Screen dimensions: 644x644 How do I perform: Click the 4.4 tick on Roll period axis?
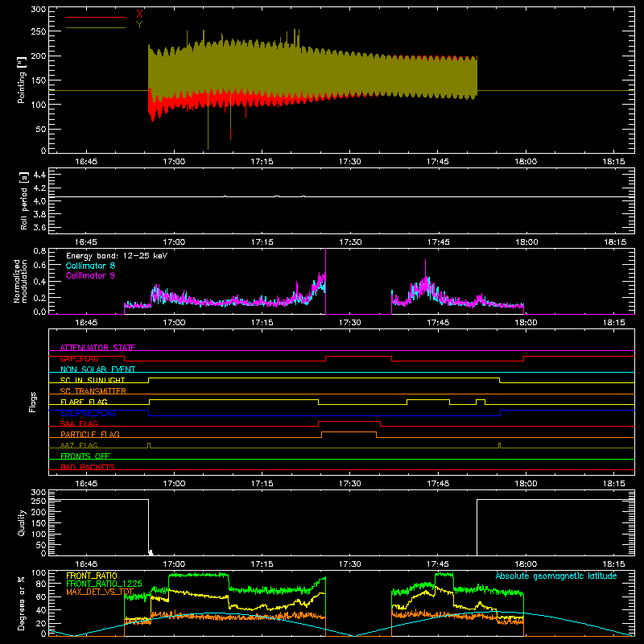[39, 175]
